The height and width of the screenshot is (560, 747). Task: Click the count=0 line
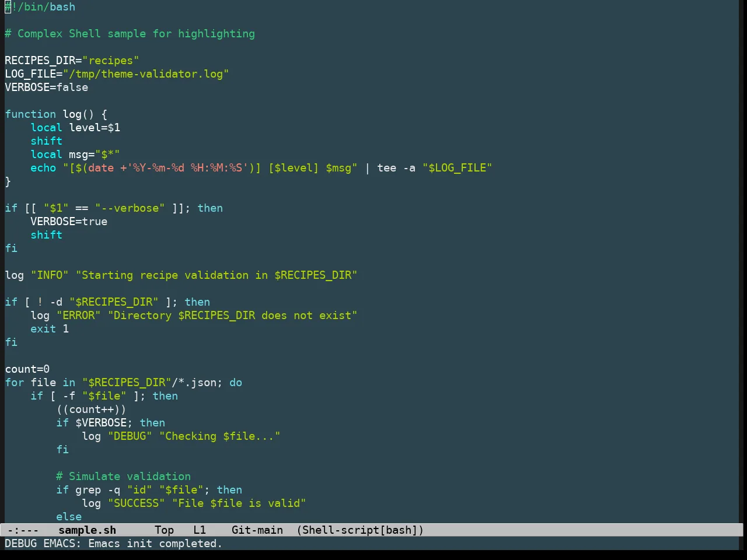click(x=27, y=369)
